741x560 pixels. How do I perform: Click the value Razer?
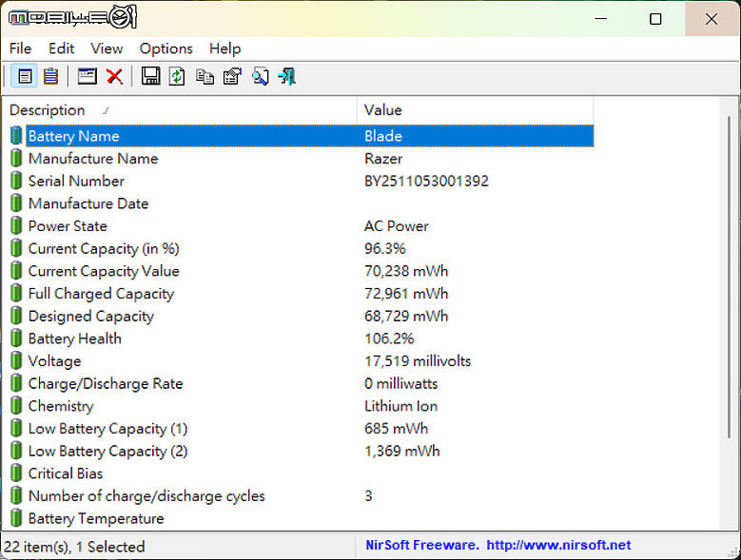(x=383, y=158)
